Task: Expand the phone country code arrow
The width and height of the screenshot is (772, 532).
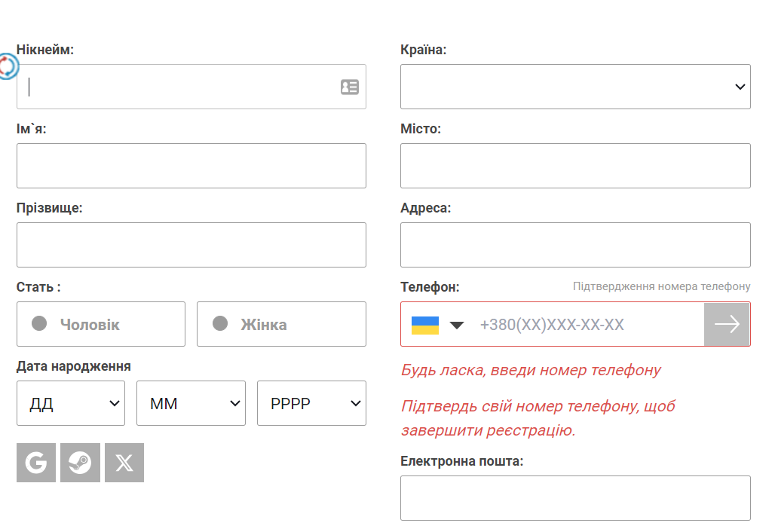Action: 457,325
